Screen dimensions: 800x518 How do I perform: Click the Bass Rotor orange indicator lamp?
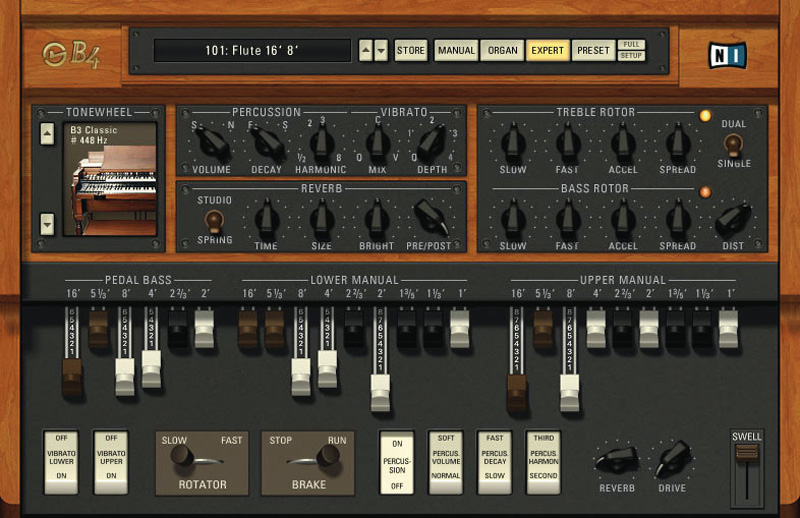[705, 192]
